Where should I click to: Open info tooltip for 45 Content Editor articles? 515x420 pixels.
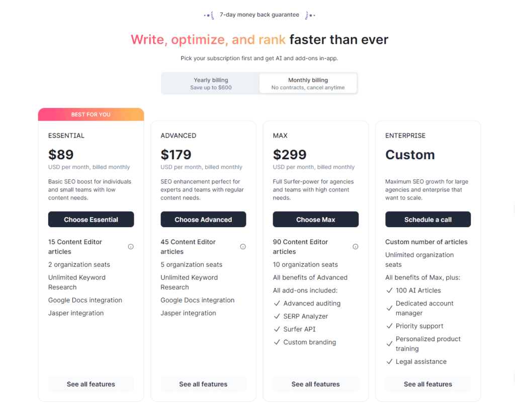[243, 246]
